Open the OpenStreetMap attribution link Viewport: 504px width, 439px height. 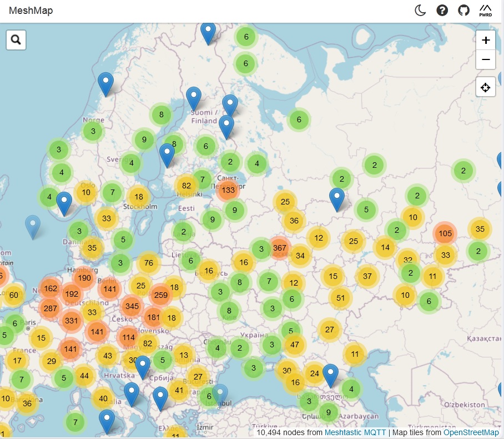click(x=471, y=432)
